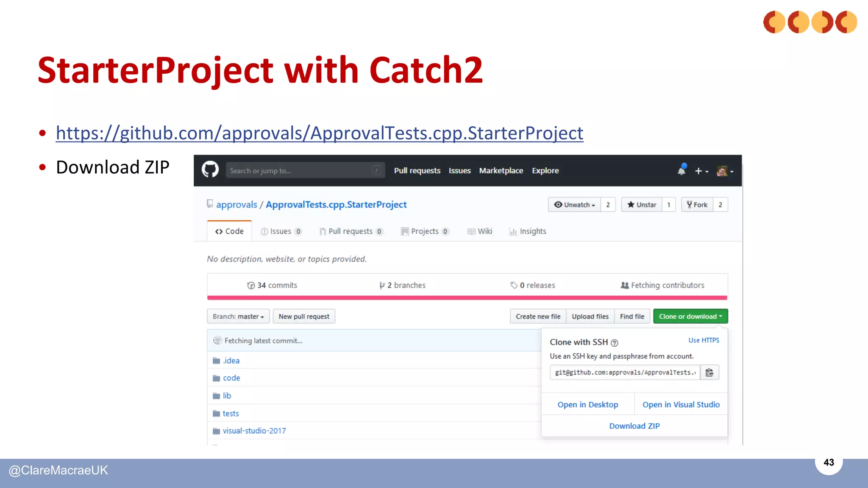Click the GitHub octocat logo

[210, 170]
